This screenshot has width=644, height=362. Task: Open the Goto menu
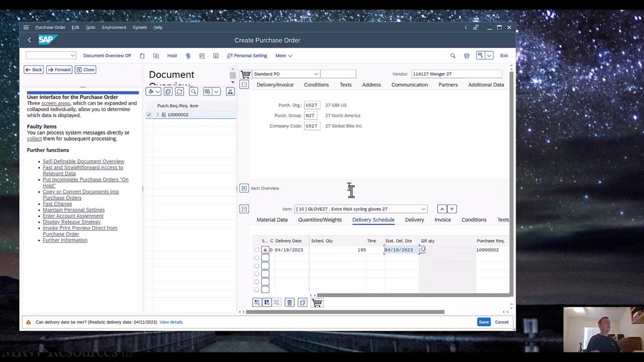pyautogui.click(x=91, y=27)
